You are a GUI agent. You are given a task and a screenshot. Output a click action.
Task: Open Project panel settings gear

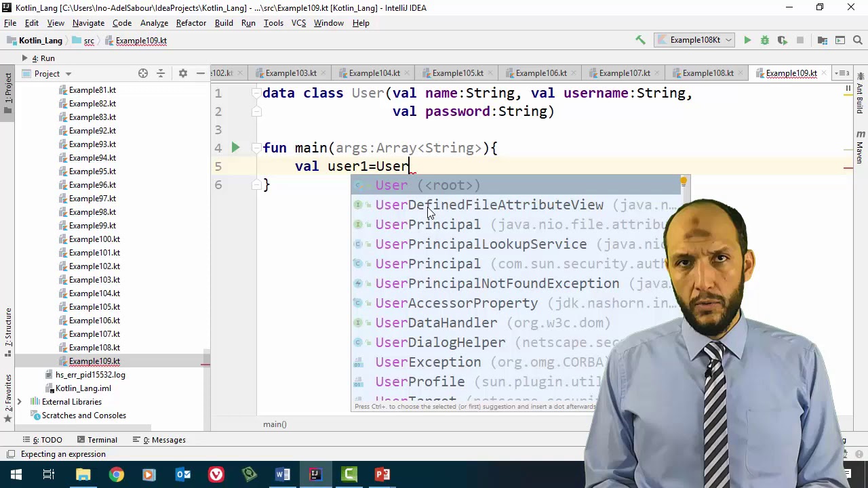click(182, 73)
